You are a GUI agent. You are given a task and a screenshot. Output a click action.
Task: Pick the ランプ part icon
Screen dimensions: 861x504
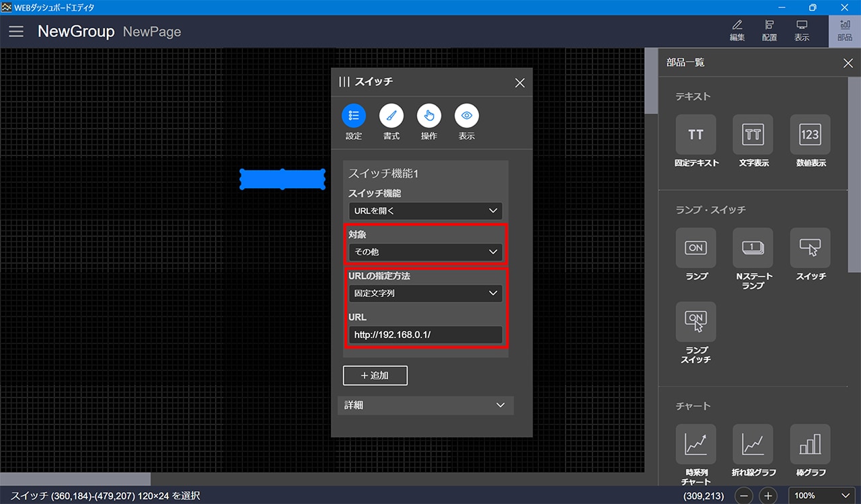(696, 249)
